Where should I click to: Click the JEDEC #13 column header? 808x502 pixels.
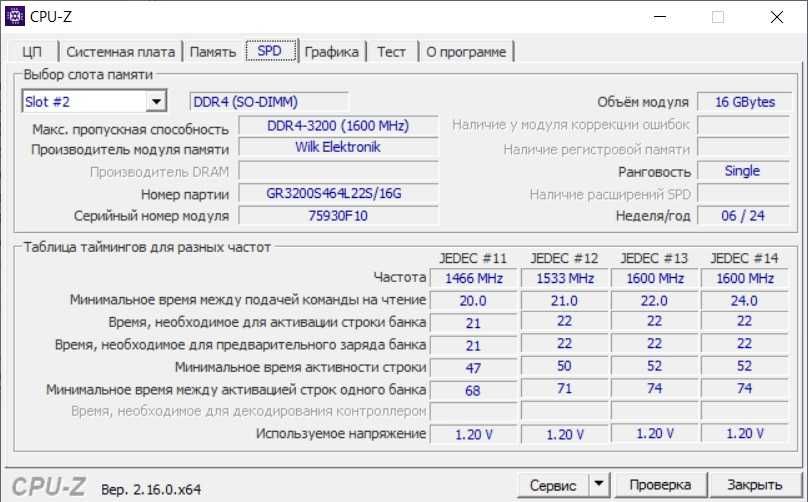tap(654, 258)
